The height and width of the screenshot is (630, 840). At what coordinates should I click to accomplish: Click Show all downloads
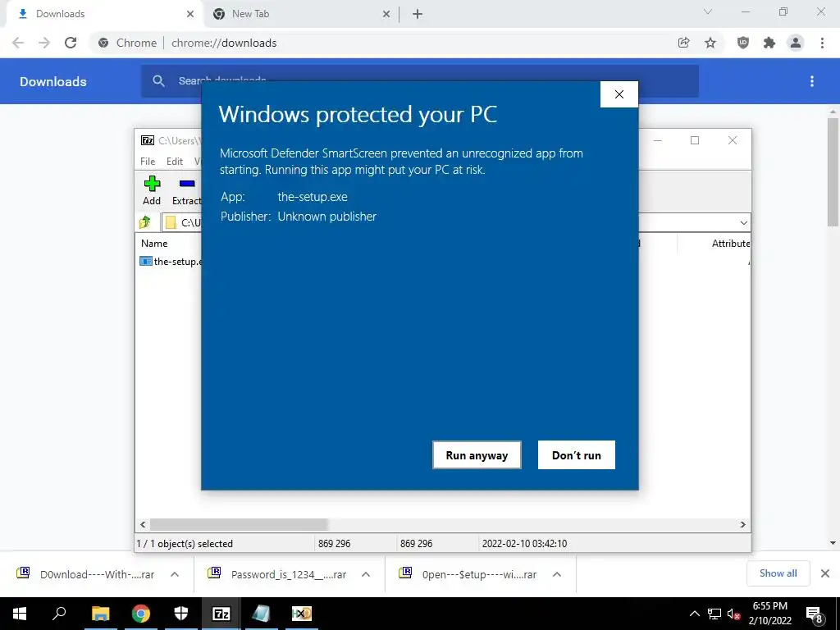778,573
